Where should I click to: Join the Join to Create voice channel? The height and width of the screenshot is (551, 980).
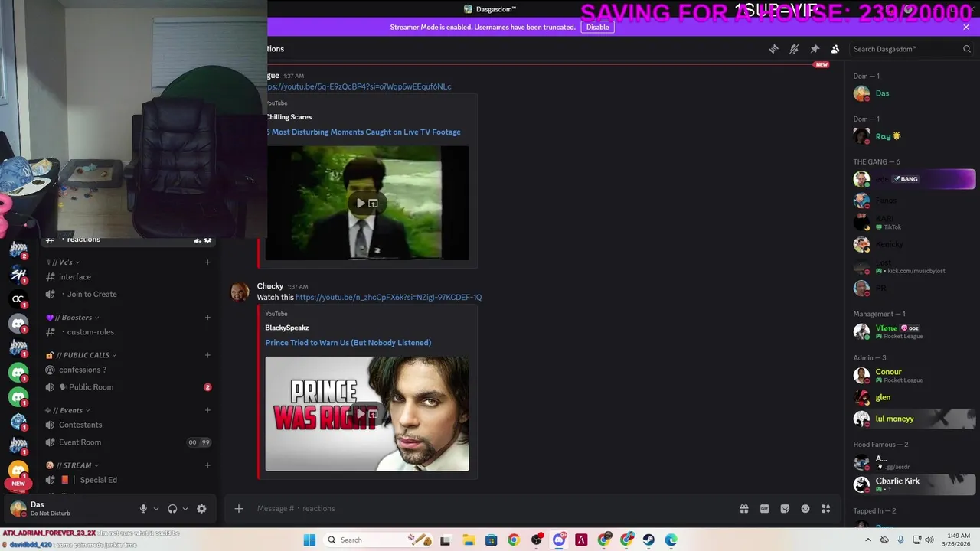[128, 294]
